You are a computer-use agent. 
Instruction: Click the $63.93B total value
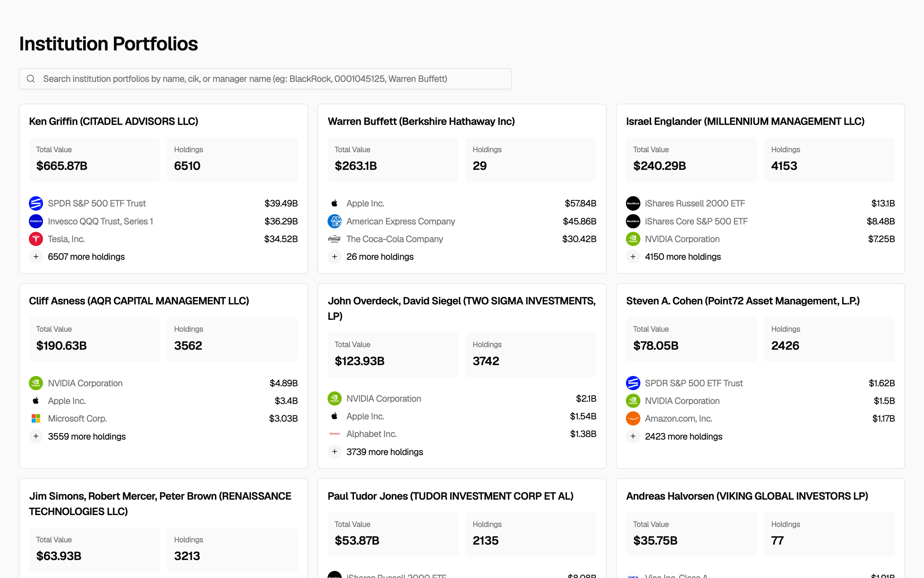point(59,556)
